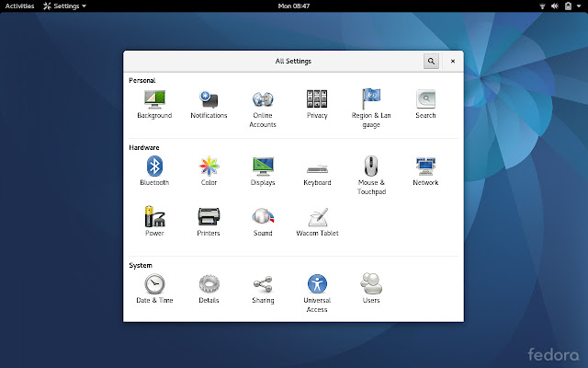The image size is (588, 368).
Task: Open the Activities overview
Action: point(20,6)
